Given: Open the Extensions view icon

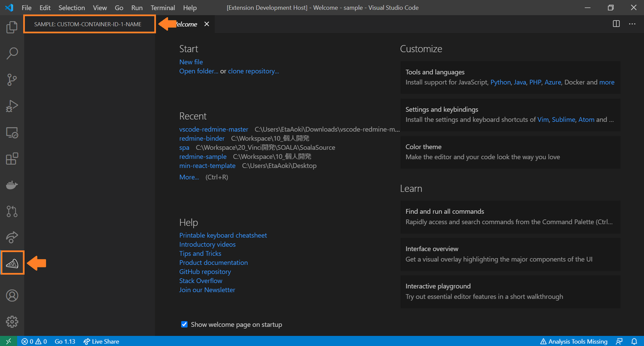Looking at the screenshot, I should point(12,158).
